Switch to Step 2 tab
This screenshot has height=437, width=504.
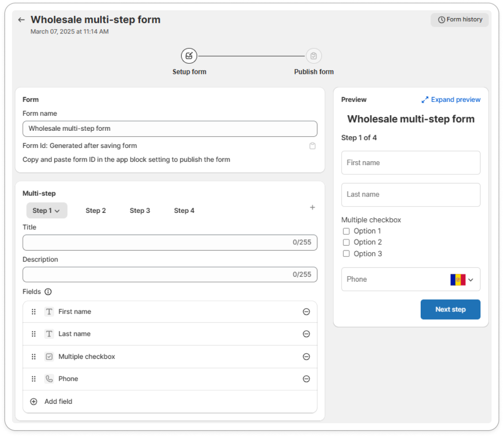click(95, 210)
